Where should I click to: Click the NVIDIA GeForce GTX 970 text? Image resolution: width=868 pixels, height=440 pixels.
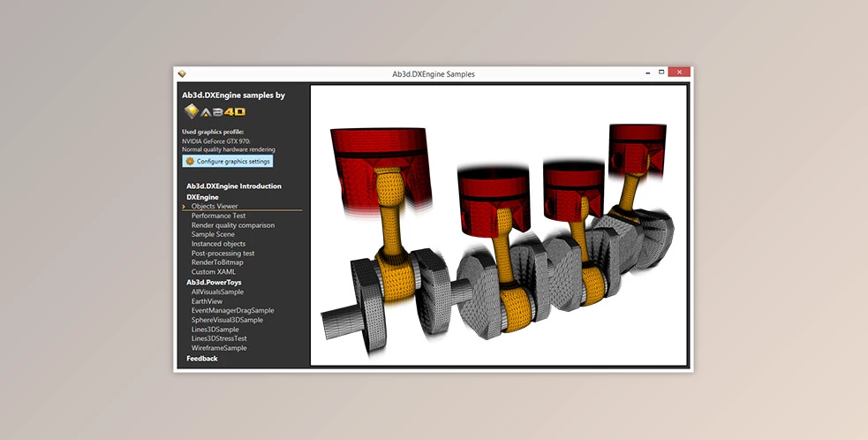click(x=215, y=141)
